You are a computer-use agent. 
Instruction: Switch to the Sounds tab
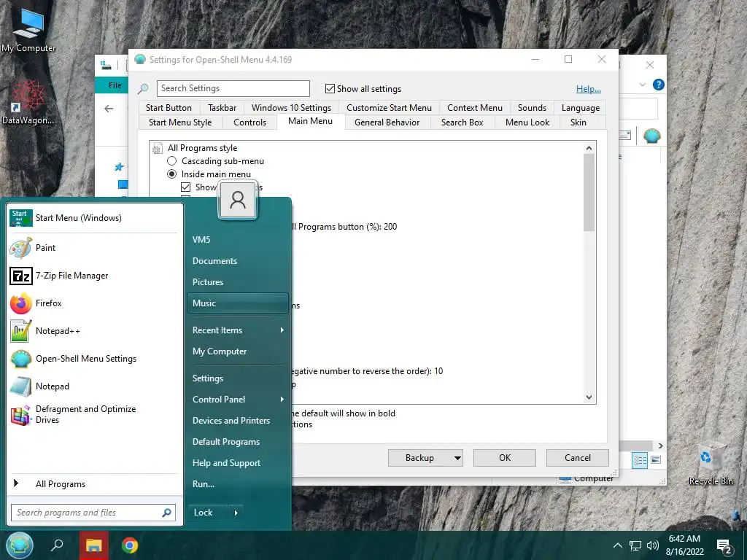[532, 108]
